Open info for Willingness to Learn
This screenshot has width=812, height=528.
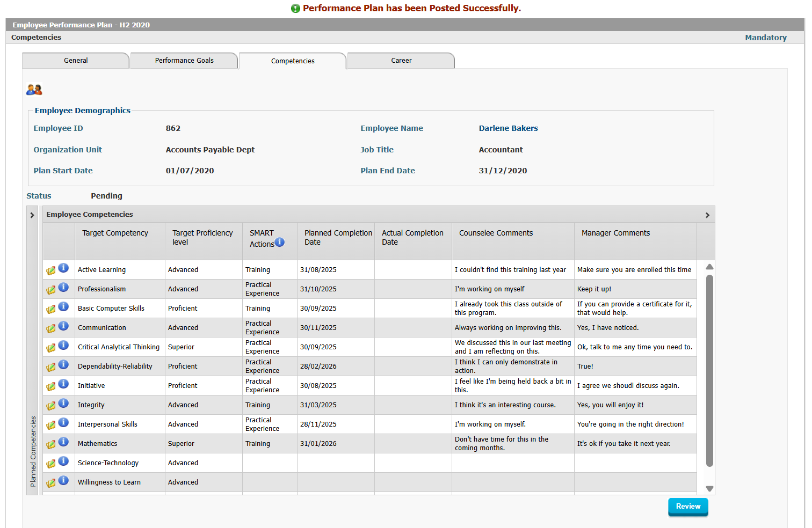(x=63, y=480)
